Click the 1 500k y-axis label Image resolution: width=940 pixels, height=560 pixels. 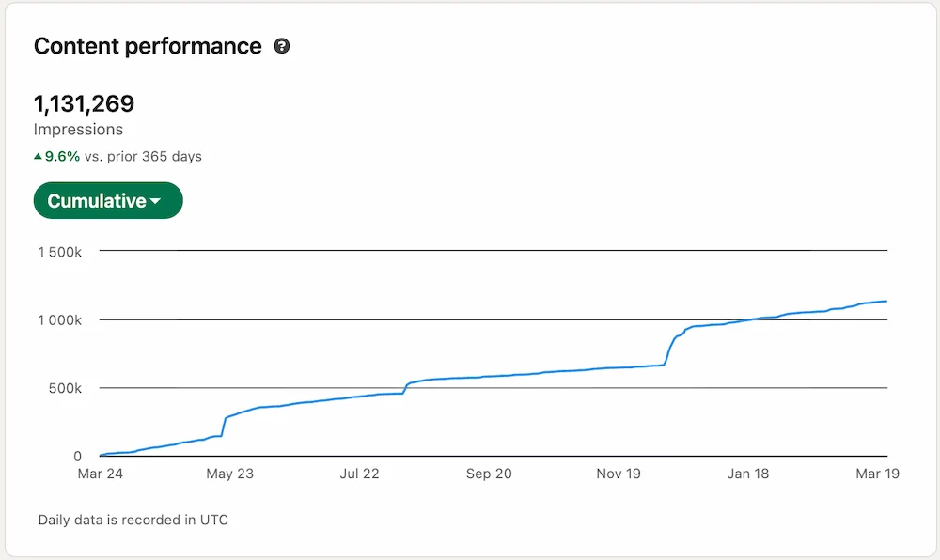pyautogui.click(x=59, y=250)
